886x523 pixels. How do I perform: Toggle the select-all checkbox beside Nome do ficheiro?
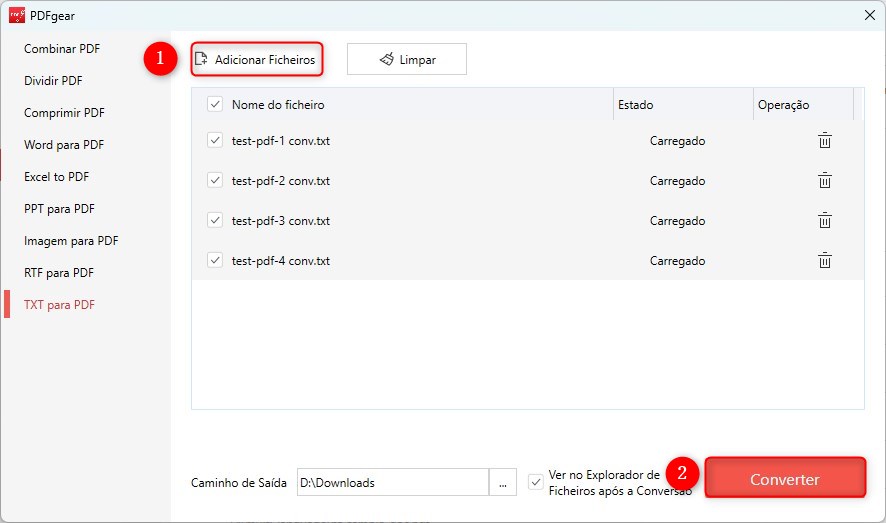215,104
